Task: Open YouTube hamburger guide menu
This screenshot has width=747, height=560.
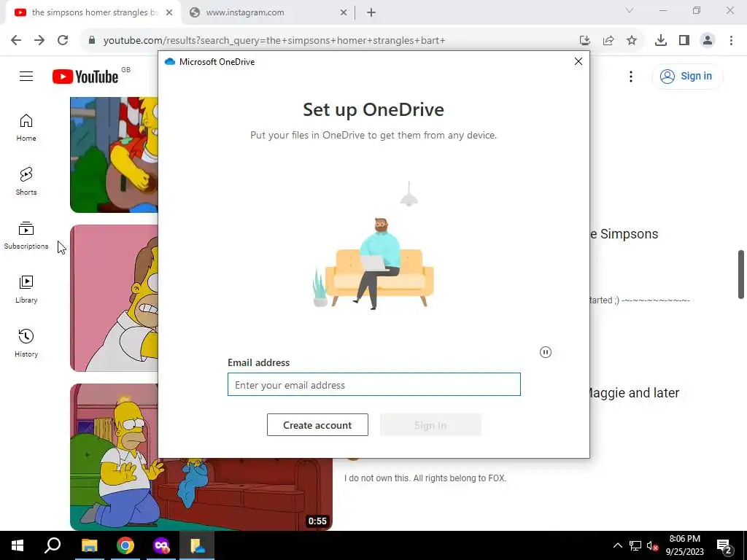Action: [x=26, y=76]
